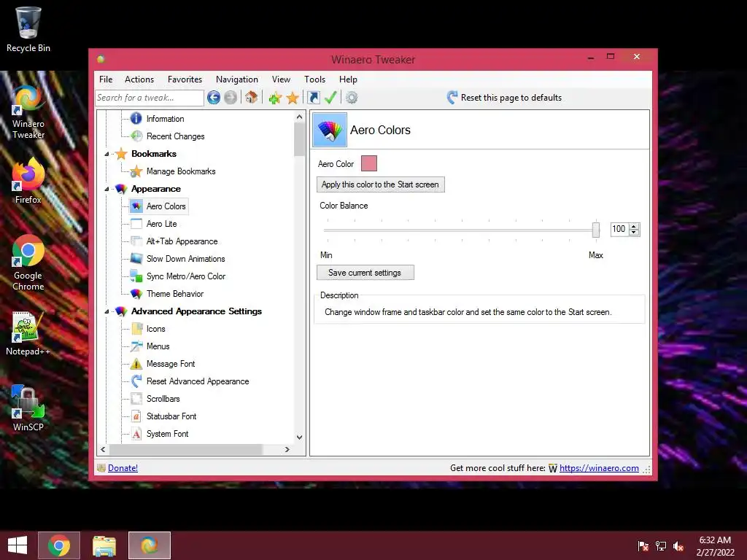The image size is (747, 560).
Task: Click Save current settings button
Action: [365, 273]
